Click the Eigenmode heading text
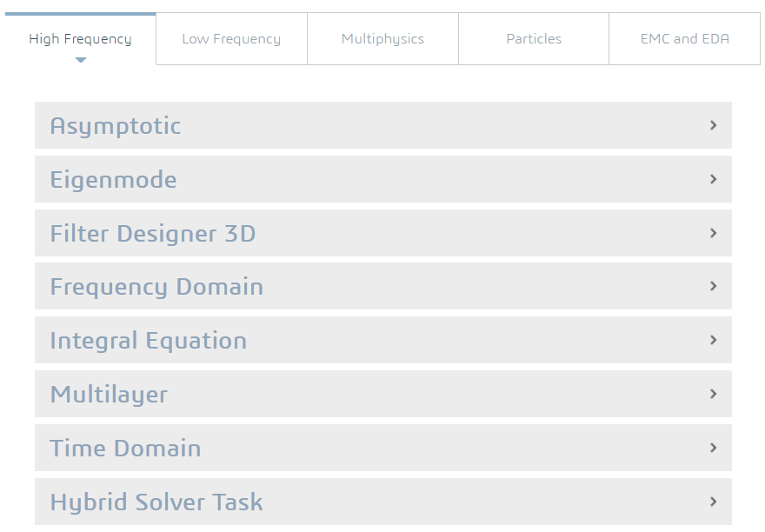This screenshot has height=532, width=765. (x=113, y=180)
